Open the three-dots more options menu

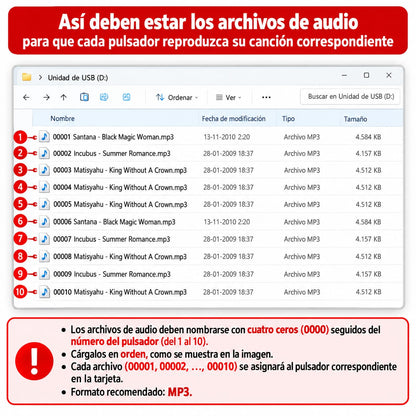pyautogui.click(x=266, y=97)
